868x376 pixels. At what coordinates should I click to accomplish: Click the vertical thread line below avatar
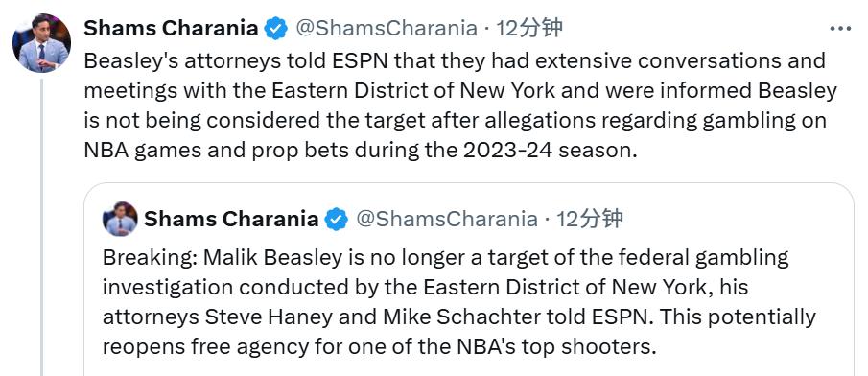(42, 227)
